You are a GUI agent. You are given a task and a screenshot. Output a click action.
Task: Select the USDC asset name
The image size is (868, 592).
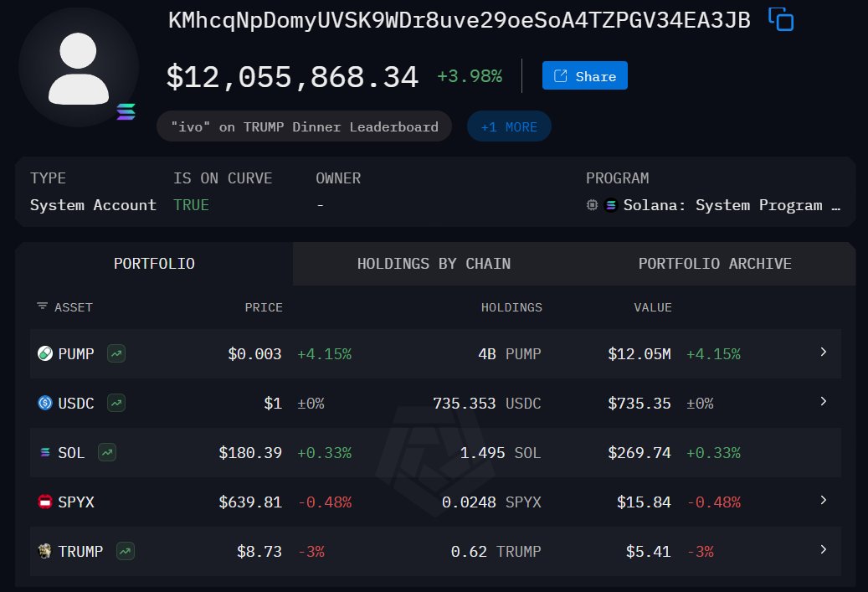pos(76,403)
